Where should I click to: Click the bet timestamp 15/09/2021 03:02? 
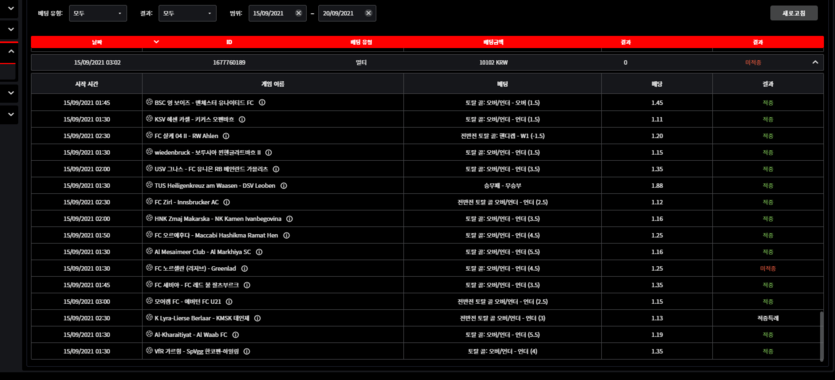(97, 63)
